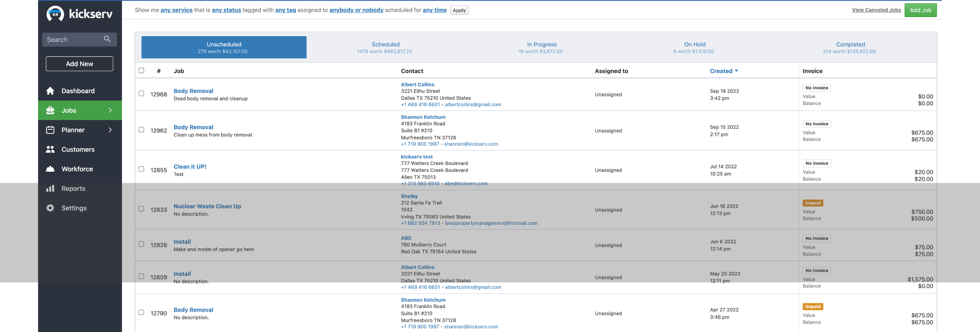Click the Jobs briefcase icon

pyautogui.click(x=50, y=110)
